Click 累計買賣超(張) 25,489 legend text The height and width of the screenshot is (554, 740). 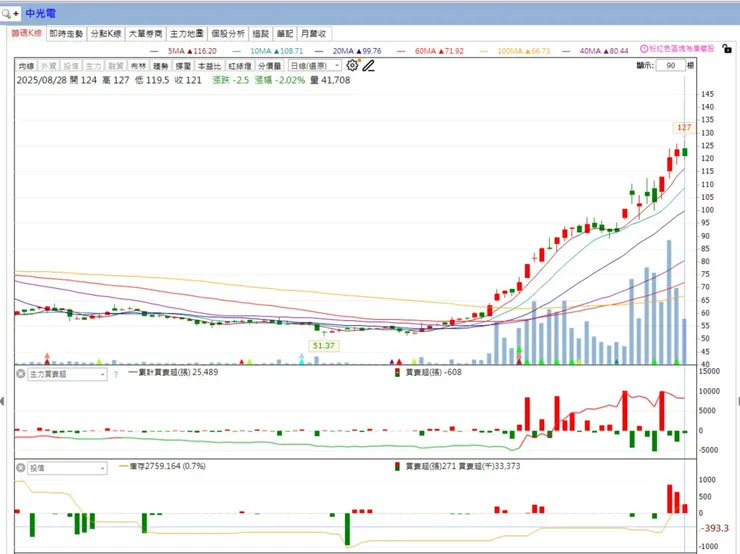[x=177, y=372]
